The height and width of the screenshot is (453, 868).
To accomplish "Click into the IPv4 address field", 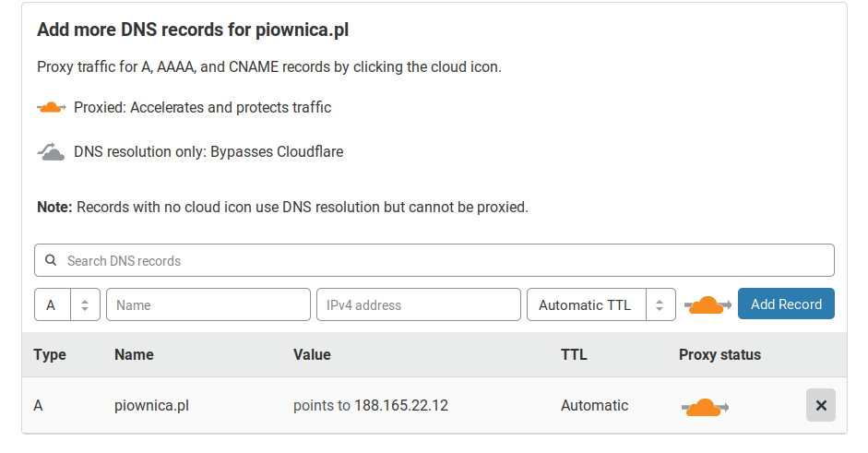I will [419, 304].
